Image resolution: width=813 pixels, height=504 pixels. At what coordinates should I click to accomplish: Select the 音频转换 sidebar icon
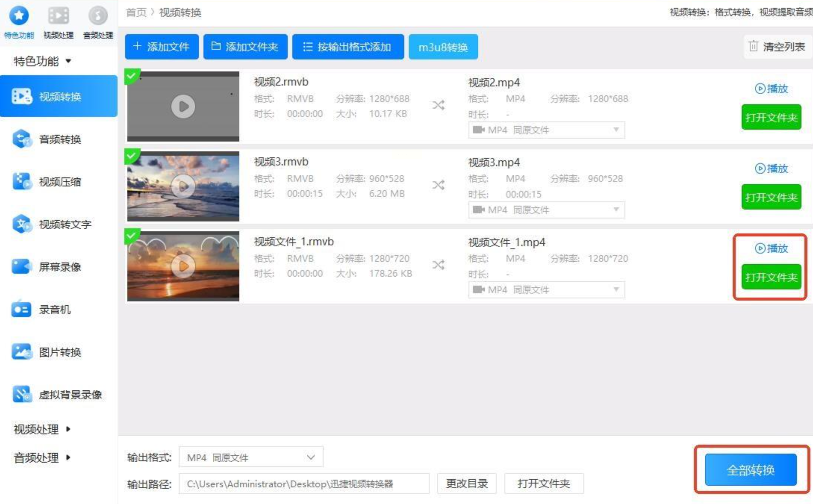pos(22,139)
